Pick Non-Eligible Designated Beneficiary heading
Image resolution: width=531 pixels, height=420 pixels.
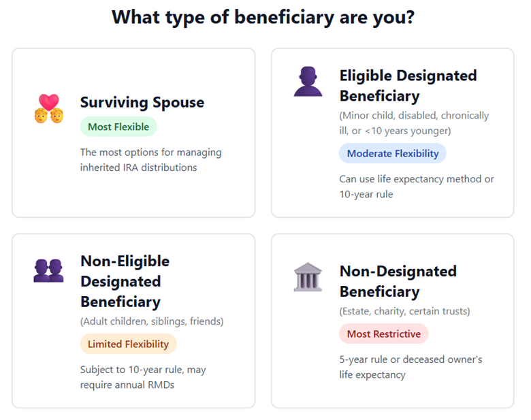coord(125,281)
